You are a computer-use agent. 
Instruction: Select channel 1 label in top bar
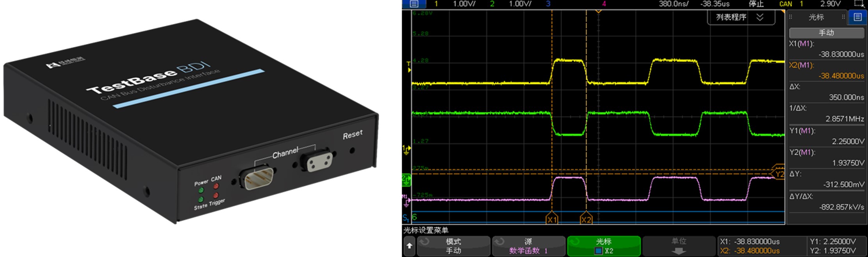(x=436, y=4)
